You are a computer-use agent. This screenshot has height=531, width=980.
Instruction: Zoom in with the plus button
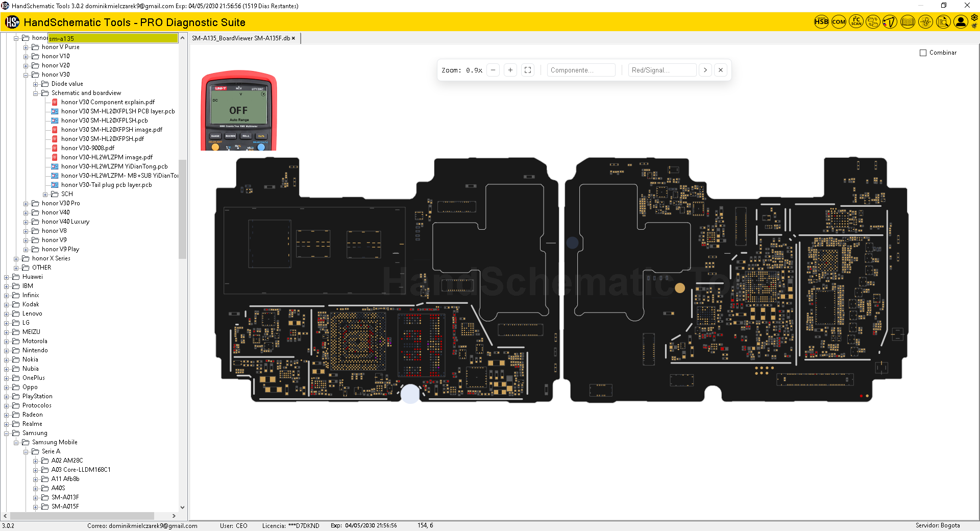tap(510, 70)
